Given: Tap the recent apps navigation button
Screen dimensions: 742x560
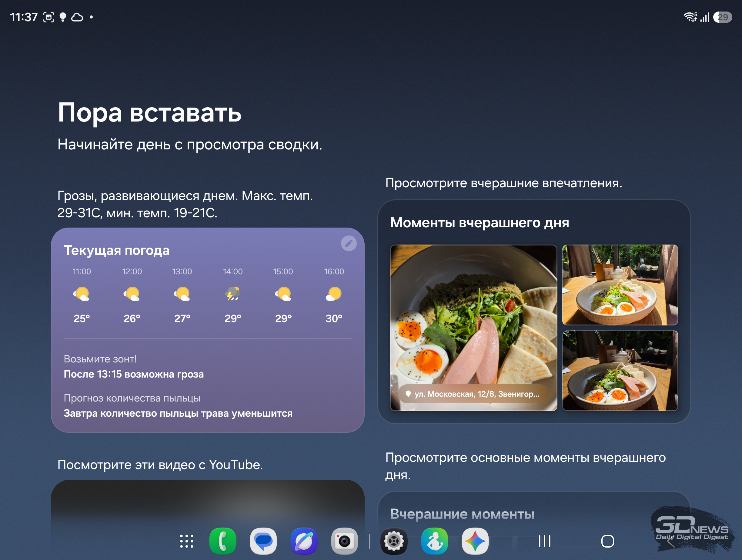Looking at the screenshot, I should click(x=544, y=541).
